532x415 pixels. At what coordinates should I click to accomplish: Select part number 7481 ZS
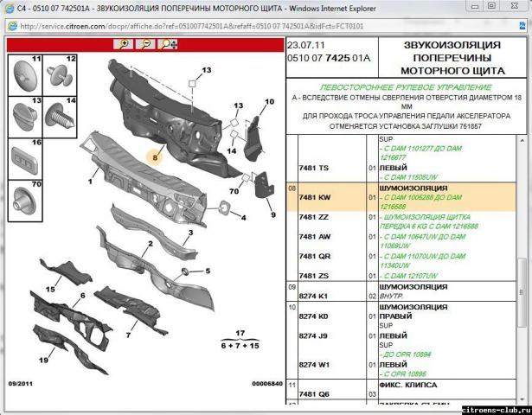314,276
